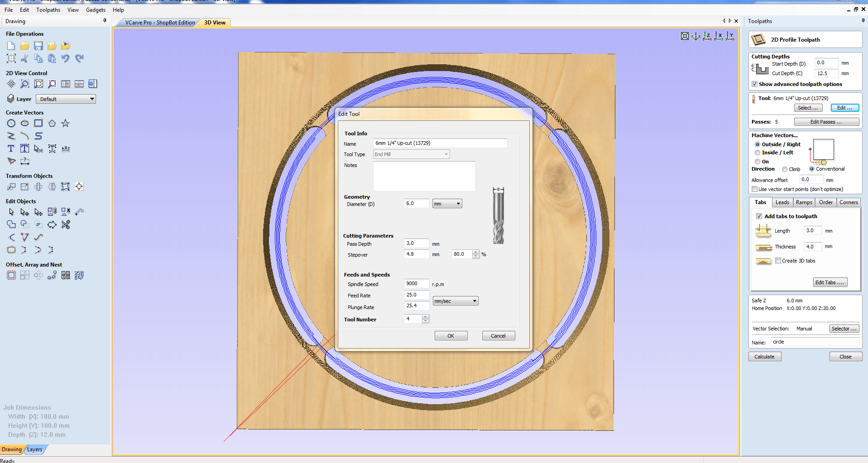
Task: Click the Calculate button
Action: point(765,357)
